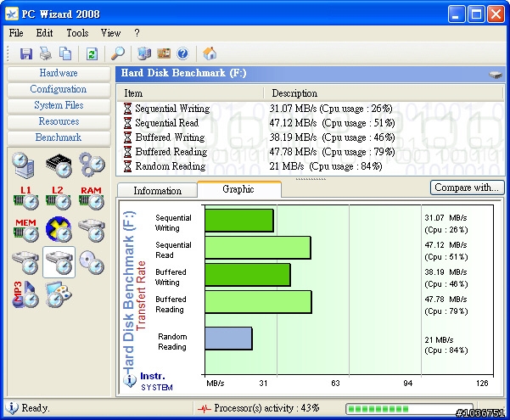The height and width of the screenshot is (420, 510).
Task: Run the global computer benchmark icon
Action: [24, 165]
